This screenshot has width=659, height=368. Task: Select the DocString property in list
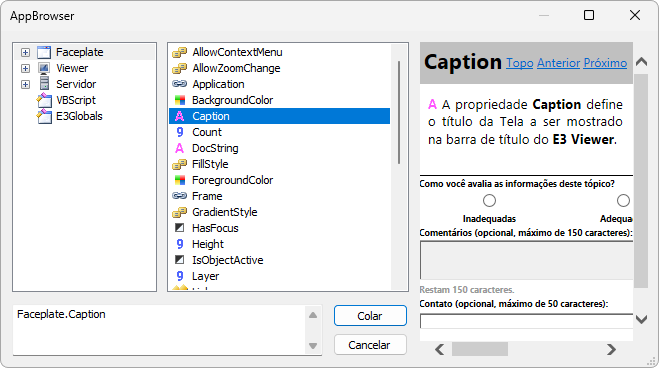point(215,148)
